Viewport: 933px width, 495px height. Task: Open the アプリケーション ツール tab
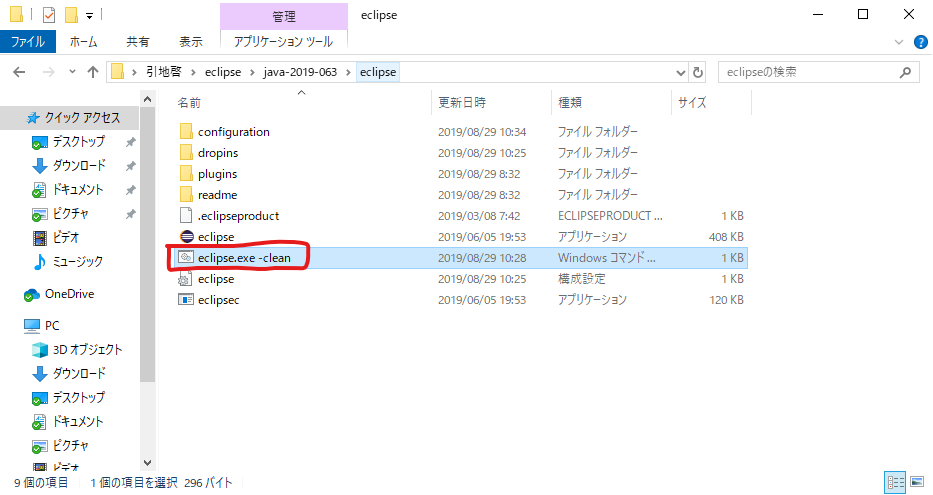(283, 42)
